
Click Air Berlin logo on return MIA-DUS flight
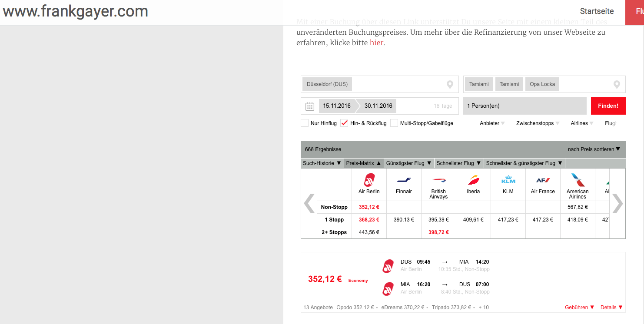point(388,288)
